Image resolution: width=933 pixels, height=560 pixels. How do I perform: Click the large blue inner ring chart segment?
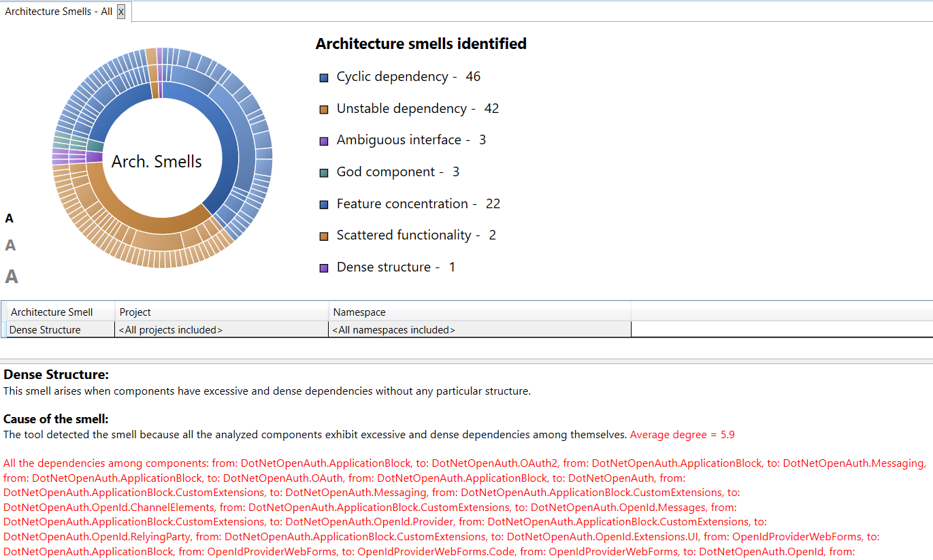click(216, 129)
